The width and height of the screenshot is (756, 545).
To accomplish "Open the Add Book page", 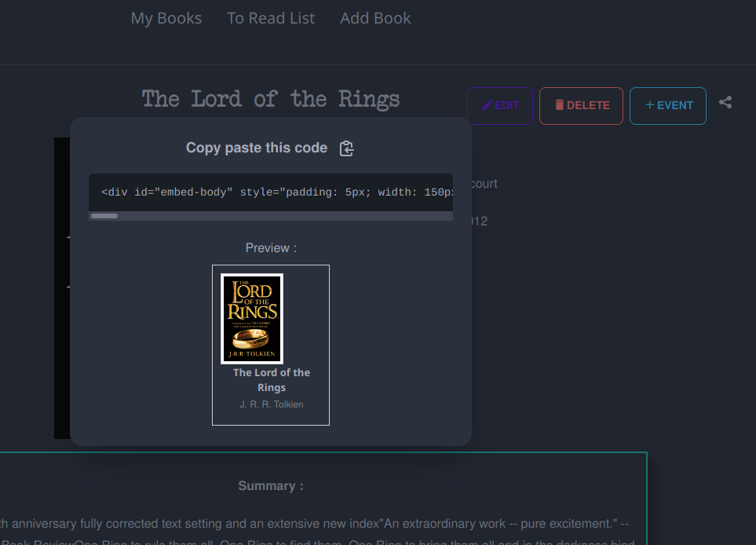I will (x=375, y=18).
